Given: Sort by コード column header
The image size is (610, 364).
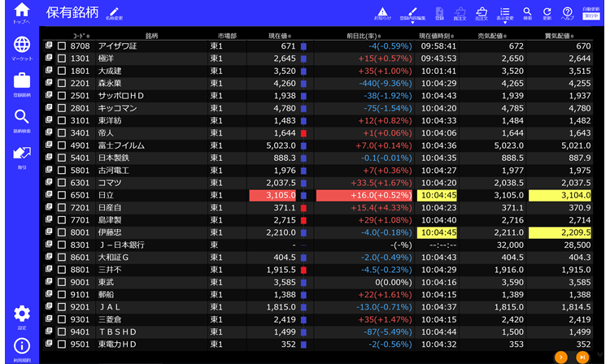Looking at the screenshot, I should tap(81, 36).
